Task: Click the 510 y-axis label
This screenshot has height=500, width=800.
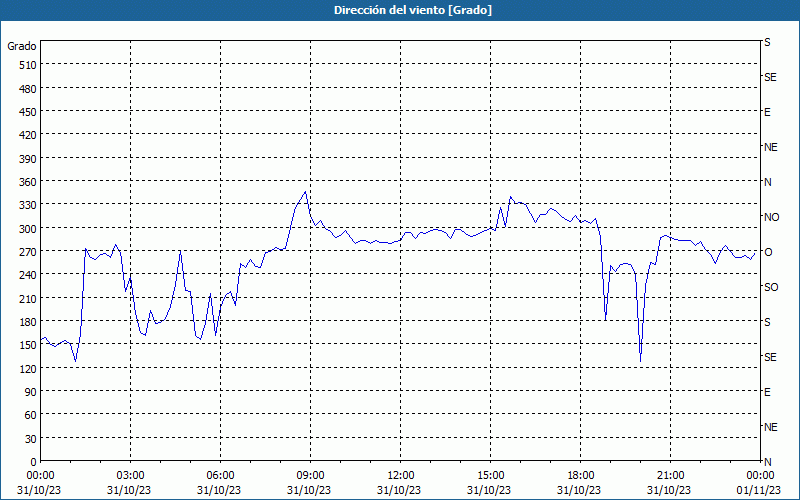Action: pos(28,65)
